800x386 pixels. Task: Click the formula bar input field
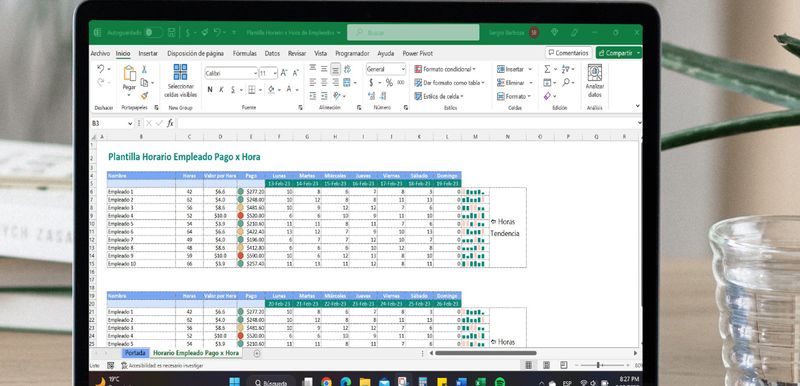[x=408, y=123]
